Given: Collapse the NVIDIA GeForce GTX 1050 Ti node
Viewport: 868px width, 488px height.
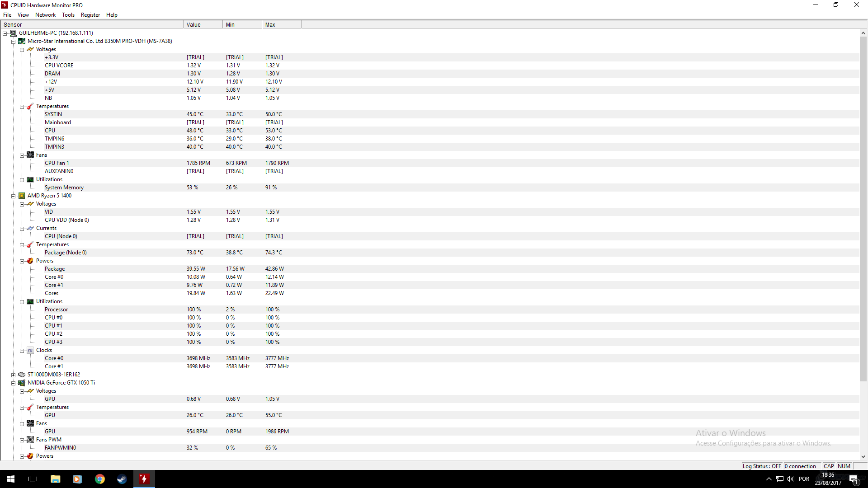Looking at the screenshot, I should point(14,383).
